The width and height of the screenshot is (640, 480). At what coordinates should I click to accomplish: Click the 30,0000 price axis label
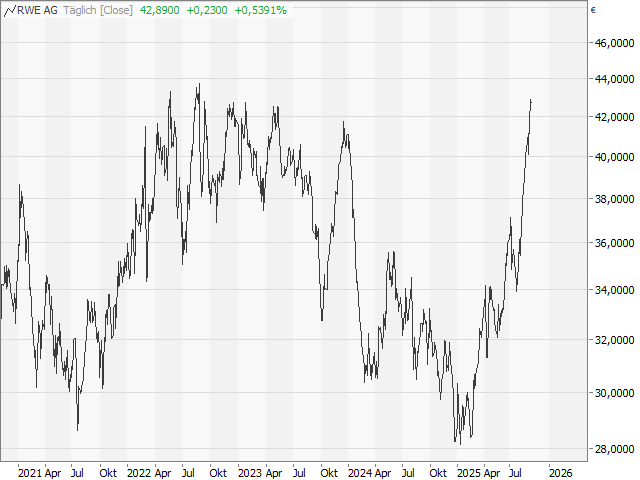tap(615, 393)
